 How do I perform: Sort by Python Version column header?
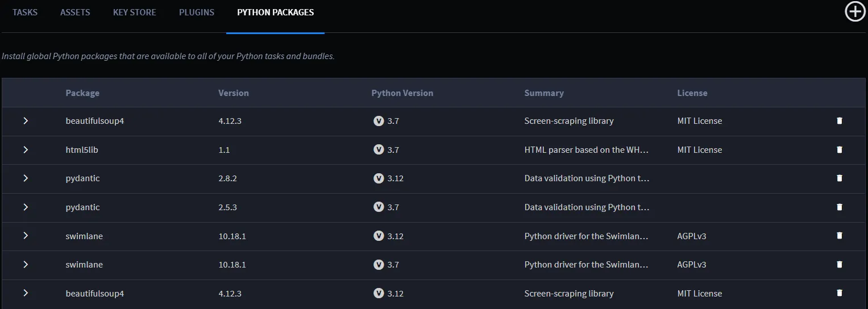click(x=402, y=93)
